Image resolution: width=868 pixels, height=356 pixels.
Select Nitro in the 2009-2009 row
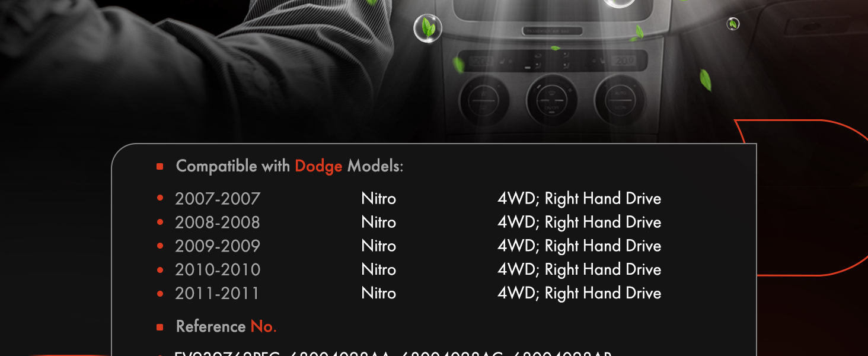pyautogui.click(x=378, y=246)
